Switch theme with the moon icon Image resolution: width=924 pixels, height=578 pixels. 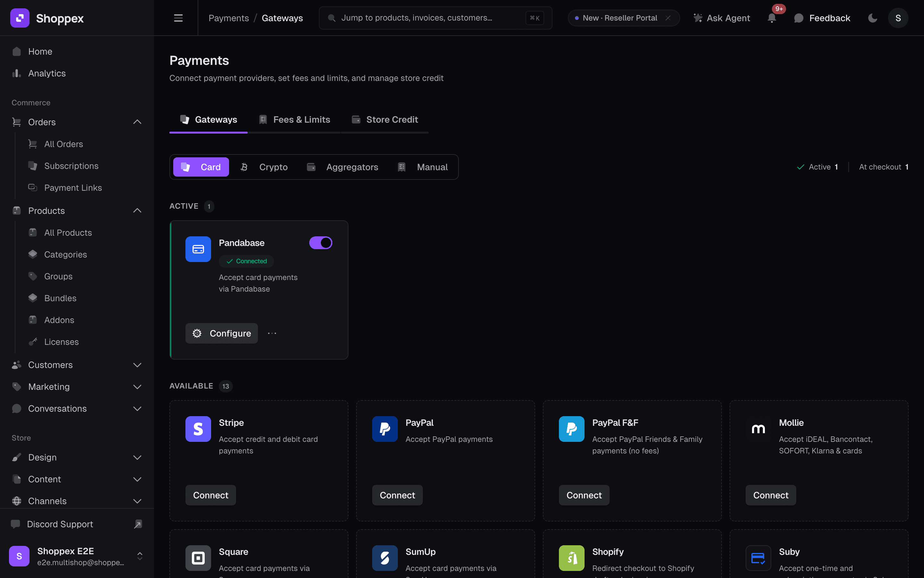(x=872, y=18)
